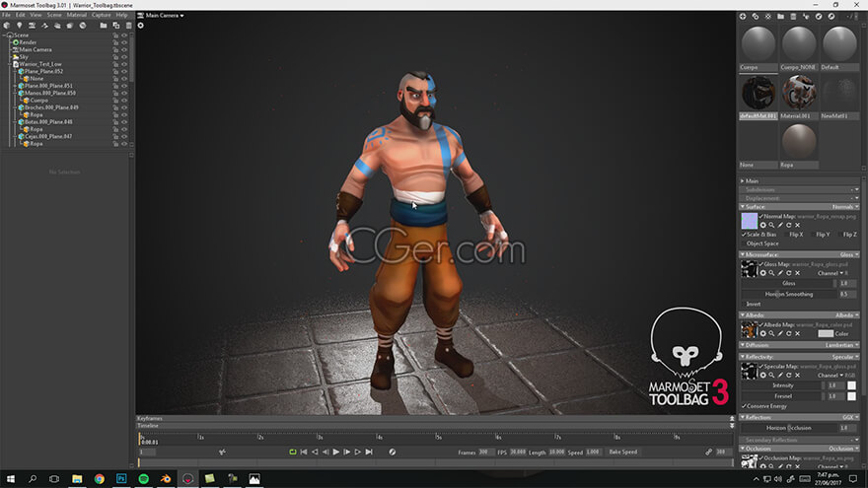
Task: Open the Material menu
Action: point(76,15)
